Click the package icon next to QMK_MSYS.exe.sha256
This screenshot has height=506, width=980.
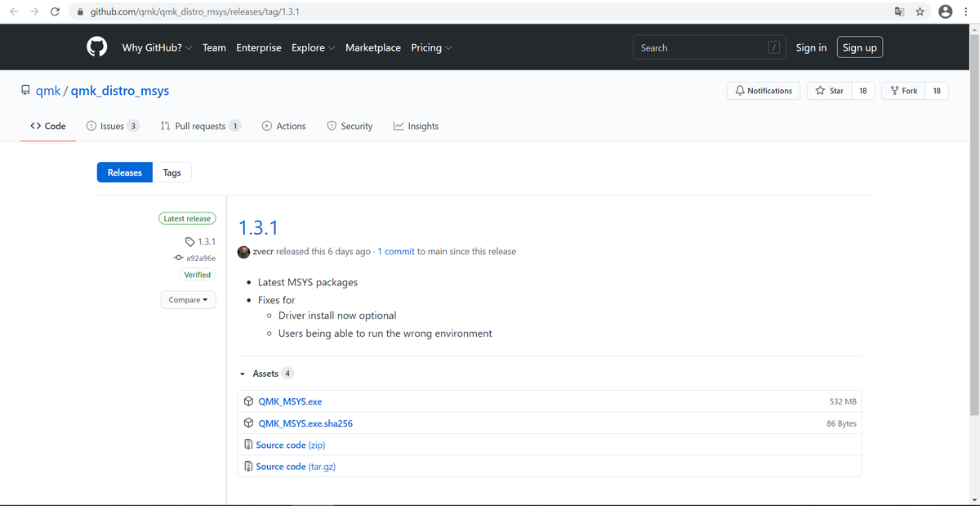pyautogui.click(x=249, y=423)
